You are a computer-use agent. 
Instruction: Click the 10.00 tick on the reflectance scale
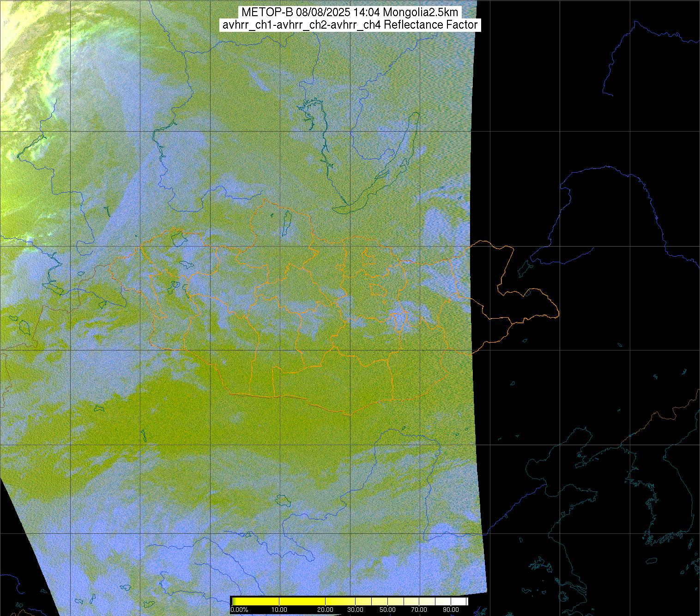[x=280, y=610]
